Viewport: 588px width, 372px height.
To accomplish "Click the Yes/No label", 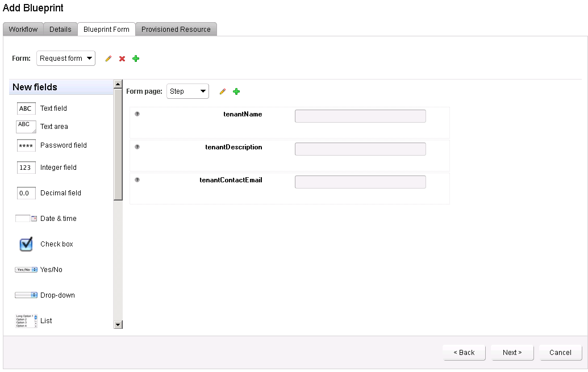I will [51, 270].
